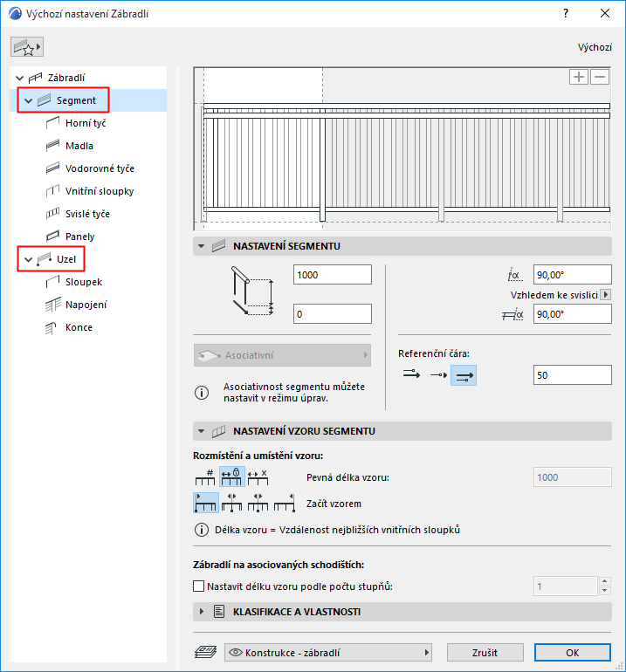Select the Zábradlí tree label
This screenshot has height=672, width=626.
(x=66, y=78)
